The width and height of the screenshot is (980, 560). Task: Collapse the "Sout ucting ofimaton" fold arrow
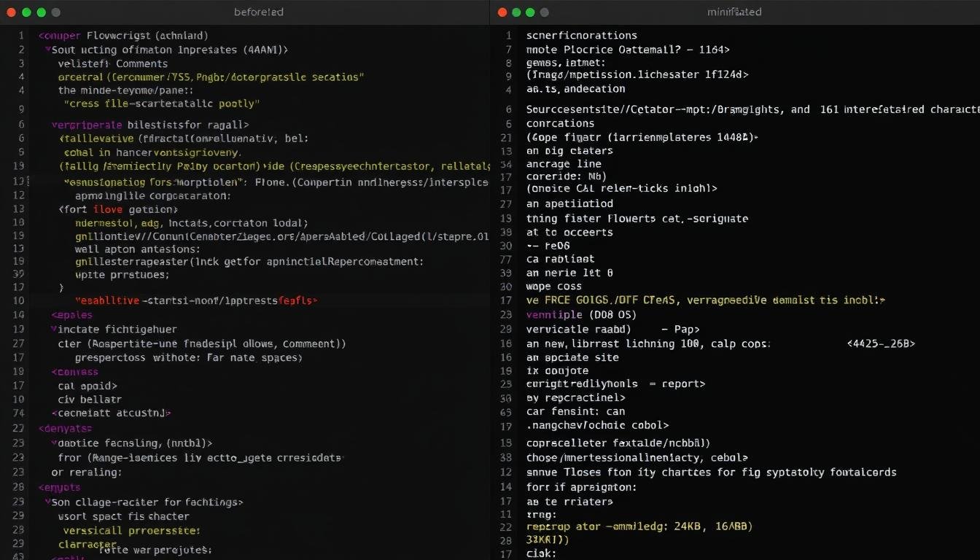(x=47, y=50)
